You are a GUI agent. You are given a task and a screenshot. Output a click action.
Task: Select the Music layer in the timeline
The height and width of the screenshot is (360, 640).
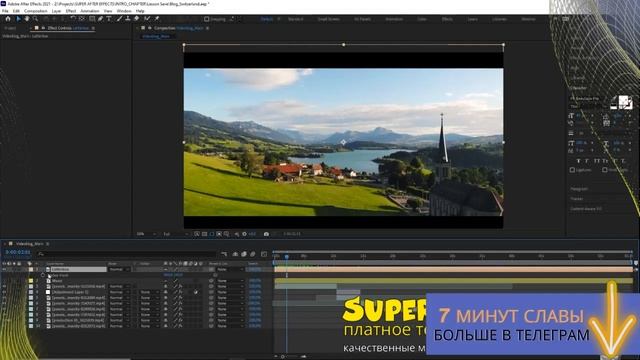57,281
